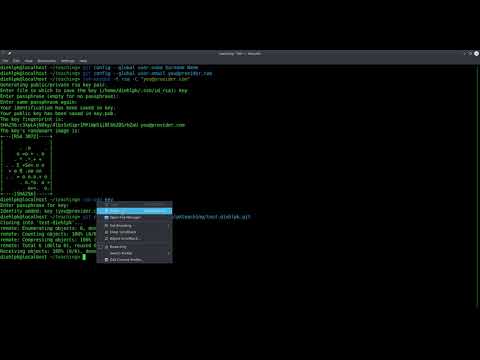Close the Konsole window
Screen dimensions: 480x360
point(477,53)
